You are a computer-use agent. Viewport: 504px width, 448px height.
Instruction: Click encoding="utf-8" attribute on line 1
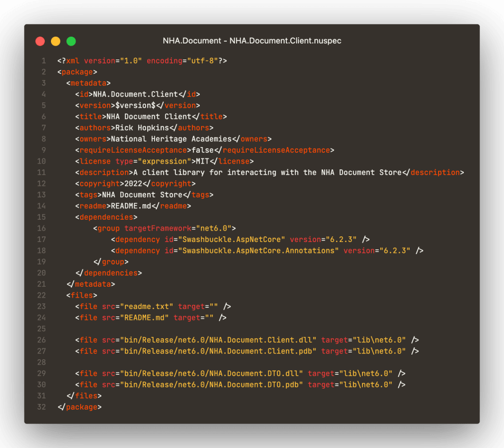(182, 61)
